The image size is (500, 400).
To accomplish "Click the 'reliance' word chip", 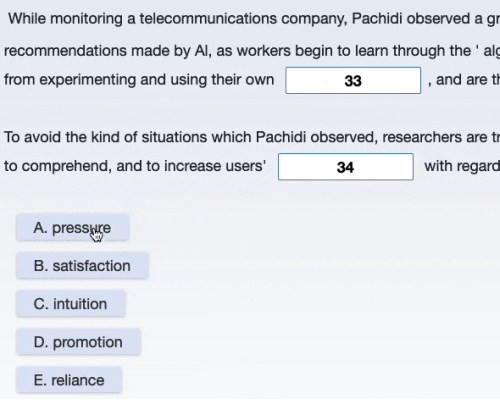I will click(69, 380).
